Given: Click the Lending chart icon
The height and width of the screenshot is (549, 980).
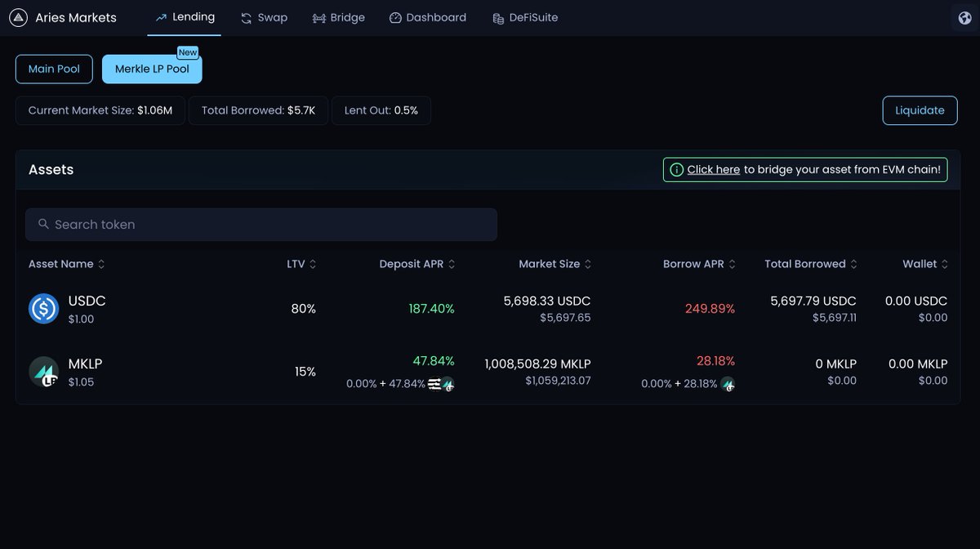Looking at the screenshot, I should tap(161, 17).
